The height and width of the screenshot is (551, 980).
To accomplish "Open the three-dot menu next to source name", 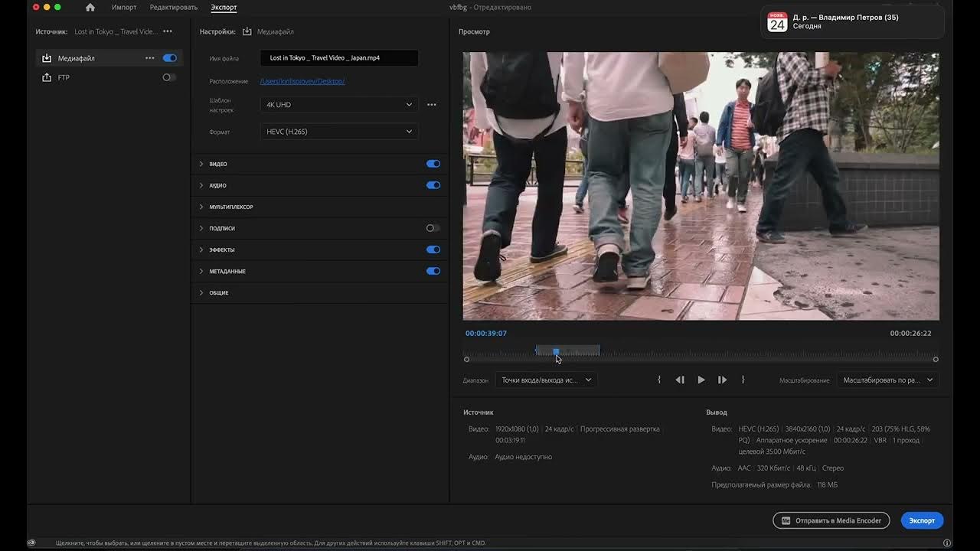I will click(168, 32).
